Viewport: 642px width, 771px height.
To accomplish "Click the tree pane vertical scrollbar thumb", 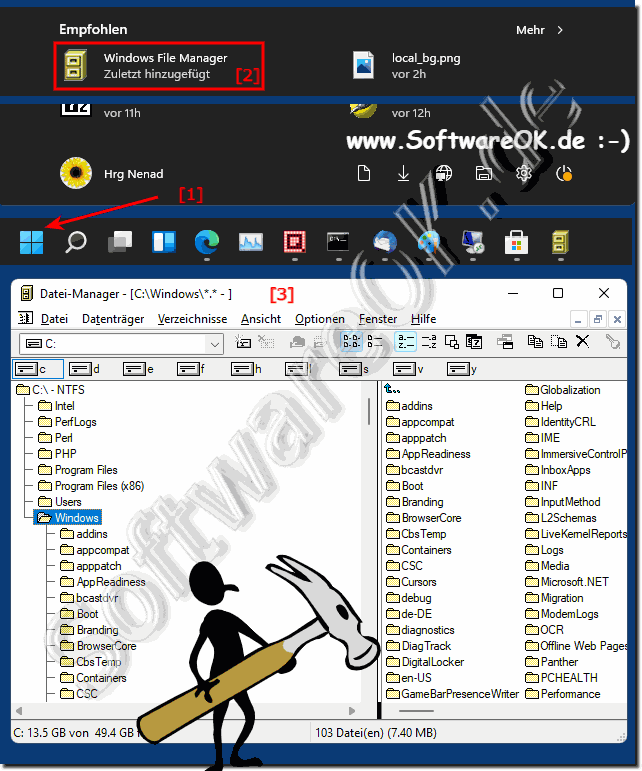I will coord(369,411).
